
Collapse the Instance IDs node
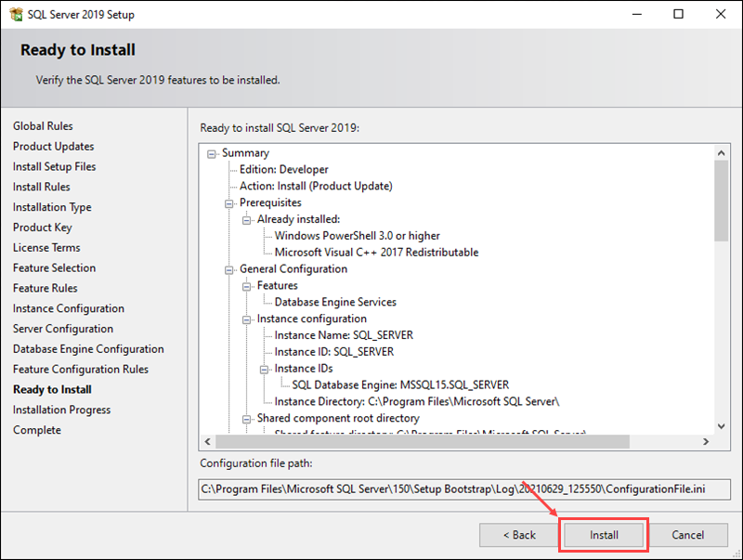coord(264,370)
